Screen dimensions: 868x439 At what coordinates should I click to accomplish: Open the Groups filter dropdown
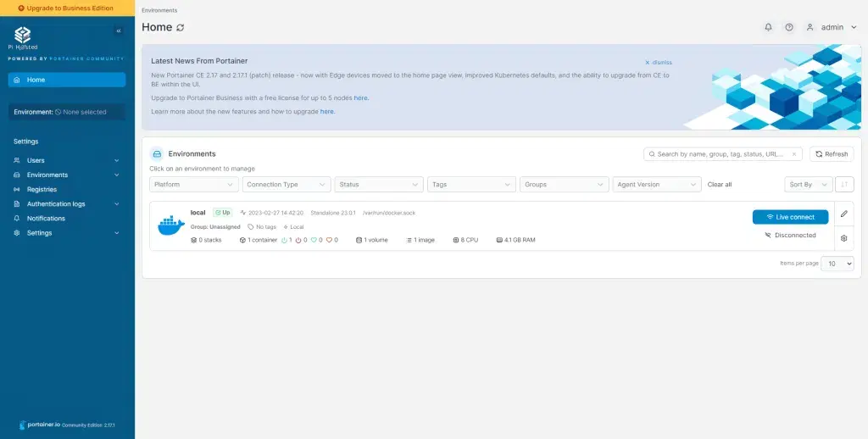tap(564, 185)
